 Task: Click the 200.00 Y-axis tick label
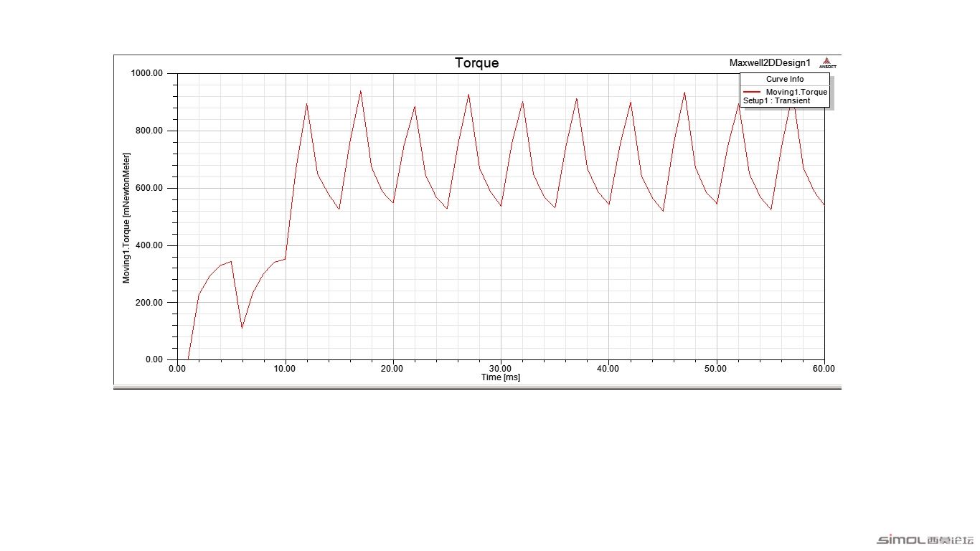coord(149,302)
